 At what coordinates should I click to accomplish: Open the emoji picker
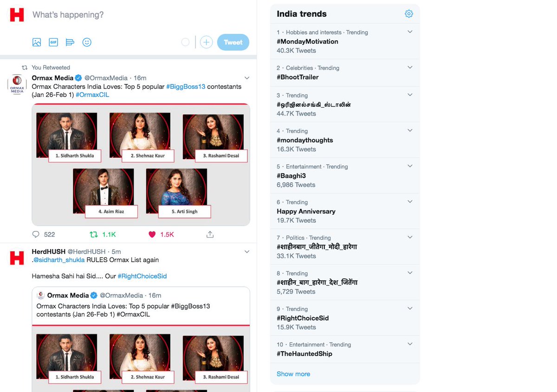pyautogui.click(x=87, y=42)
